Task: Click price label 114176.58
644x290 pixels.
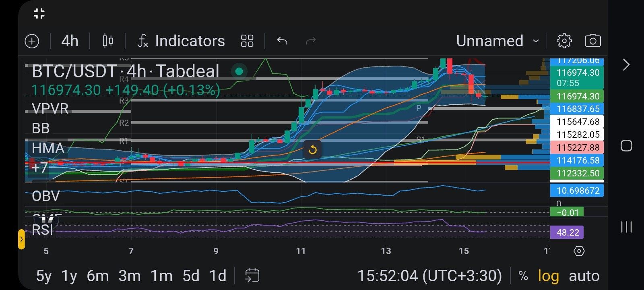Action: tap(577, 160)
